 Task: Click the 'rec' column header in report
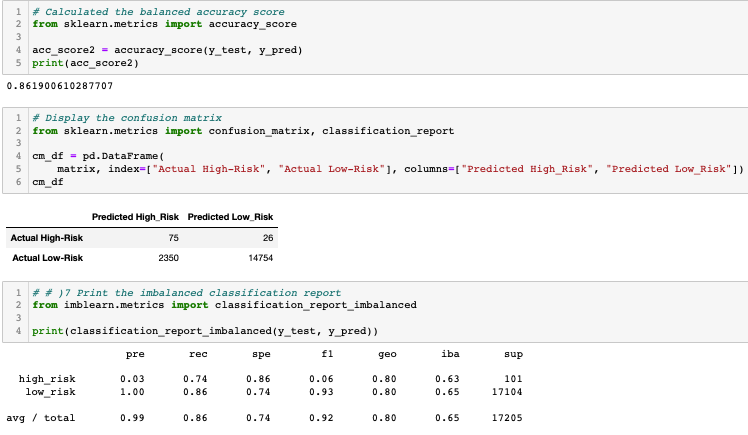coord(198,354)
